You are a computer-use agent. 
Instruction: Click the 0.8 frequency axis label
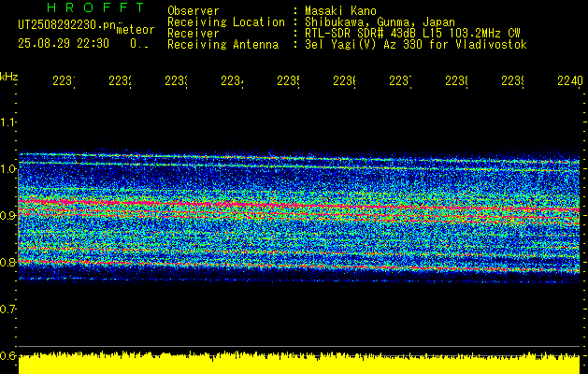coord(8,262)
